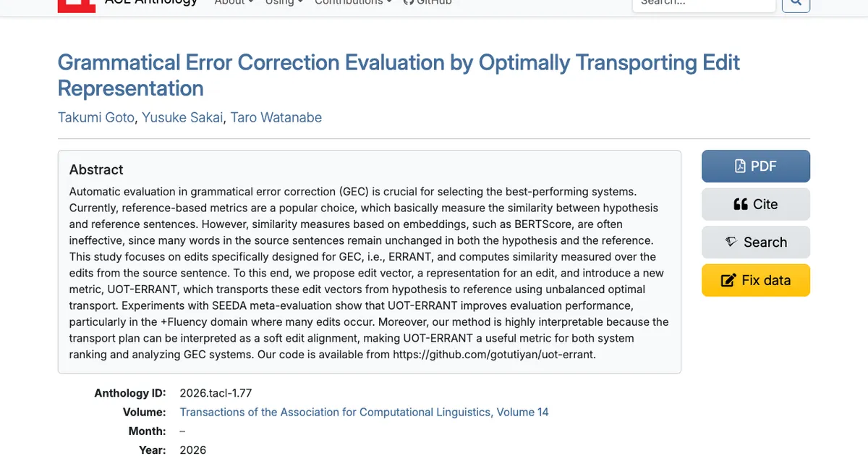
Task: Click the edit pencil Fix data icon
Action: (x=728, y=280)
